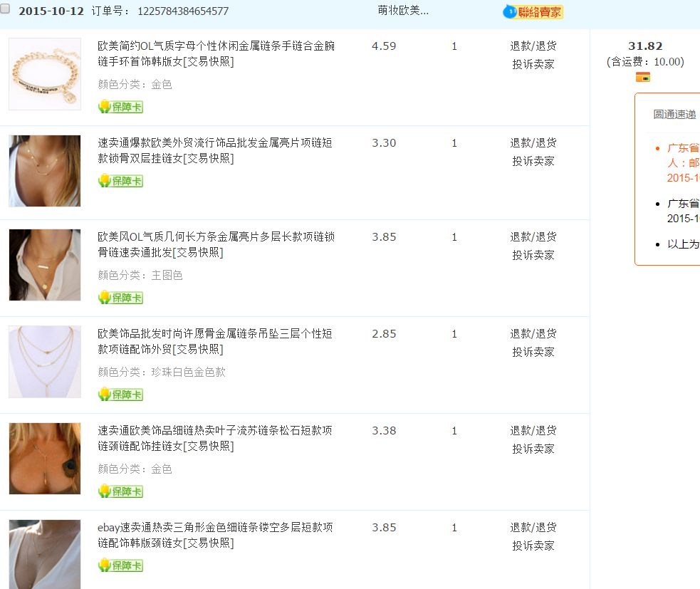This screenshot has width=700, height=589.
Task: Click the payment card icon below total 31.82
Action: 642,77
